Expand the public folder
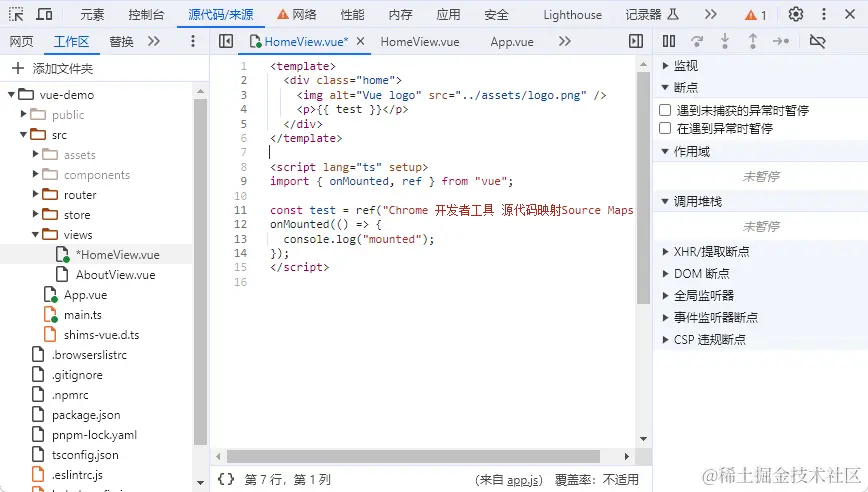This screenshot has height=492, width=868. click(23, 114)
